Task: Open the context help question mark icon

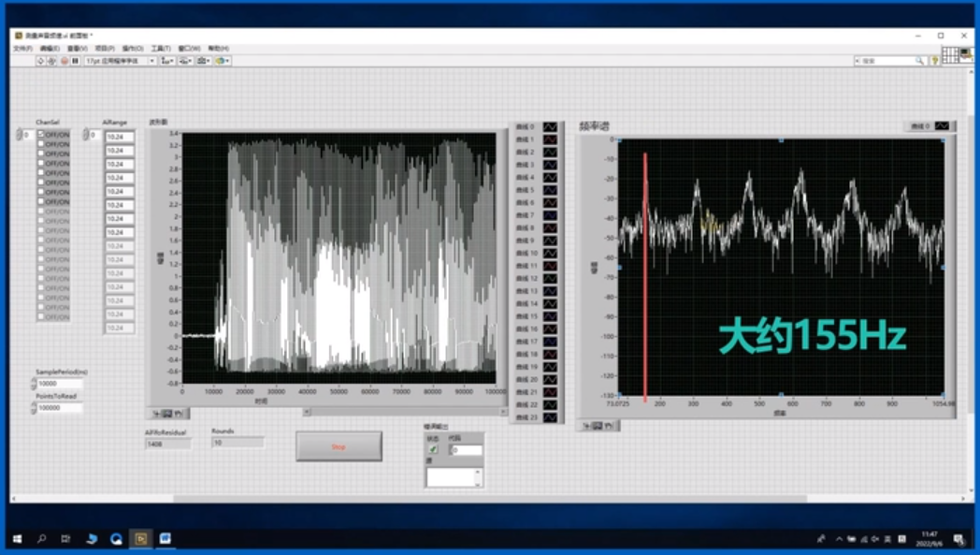Action: (x=934, y=61)
